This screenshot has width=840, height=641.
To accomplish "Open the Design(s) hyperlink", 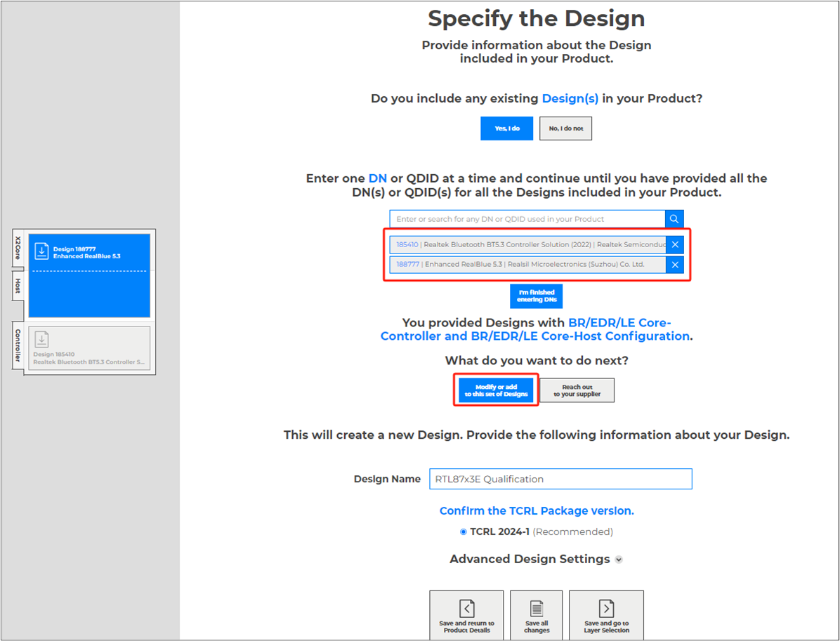I will pos(570,98).
